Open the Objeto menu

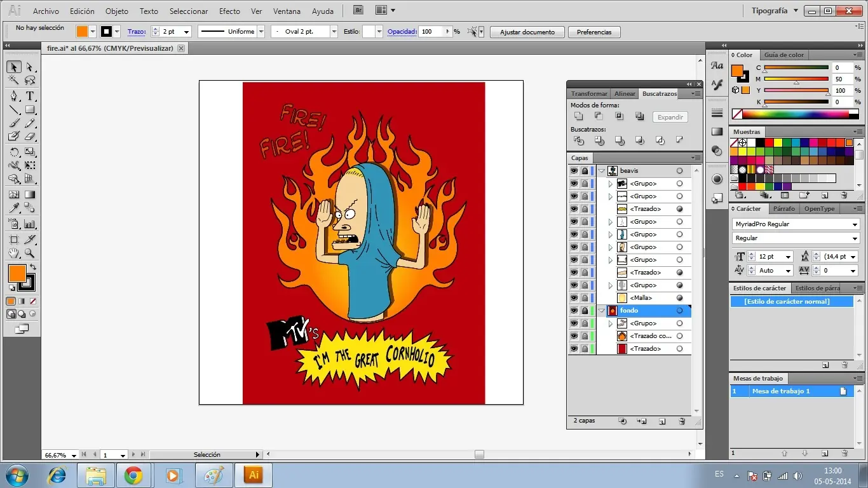point(116,11)
